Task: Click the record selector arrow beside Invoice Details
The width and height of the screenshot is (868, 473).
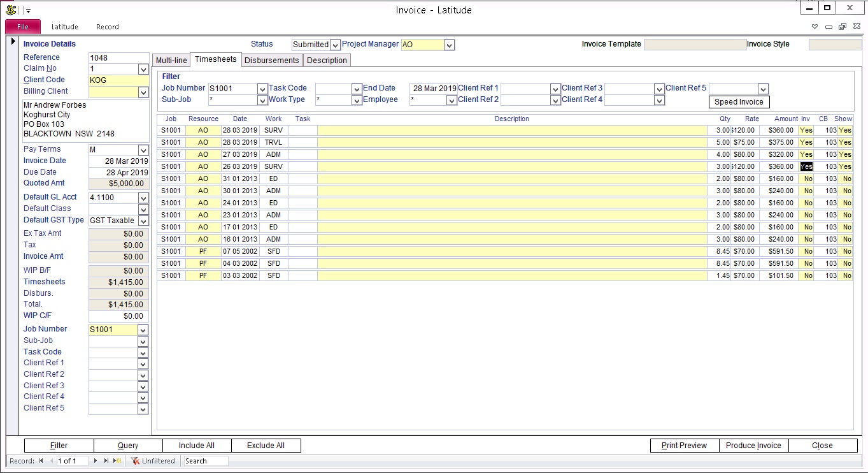Action: coord(12,42)
